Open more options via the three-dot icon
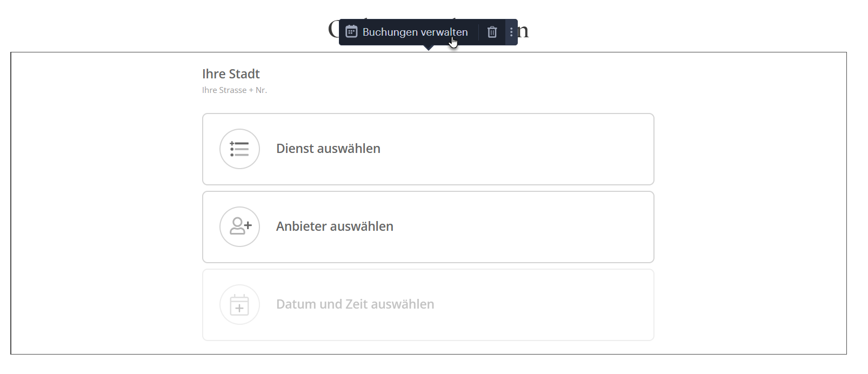The image size is (868, 374). click(511, 32)
